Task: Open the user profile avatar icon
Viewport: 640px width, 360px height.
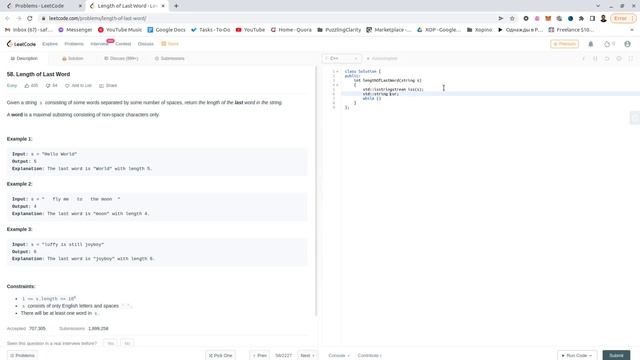Action: 627,44
